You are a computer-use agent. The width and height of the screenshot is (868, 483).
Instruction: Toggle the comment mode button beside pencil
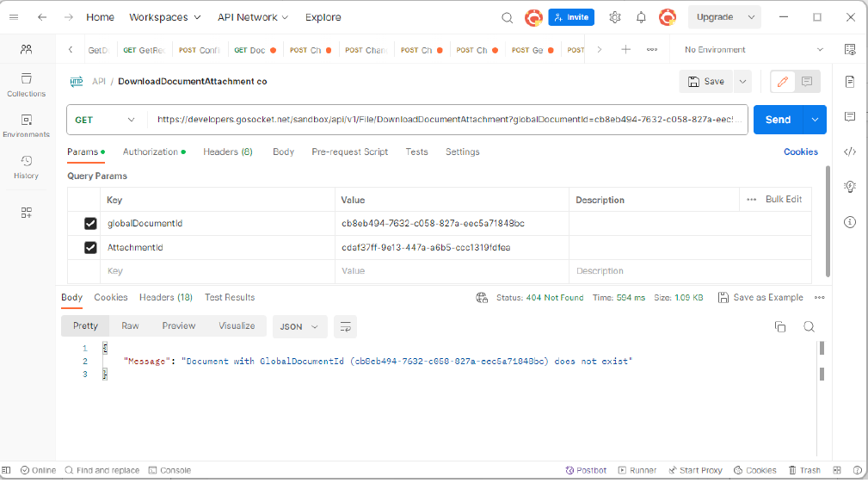(807, 82)
